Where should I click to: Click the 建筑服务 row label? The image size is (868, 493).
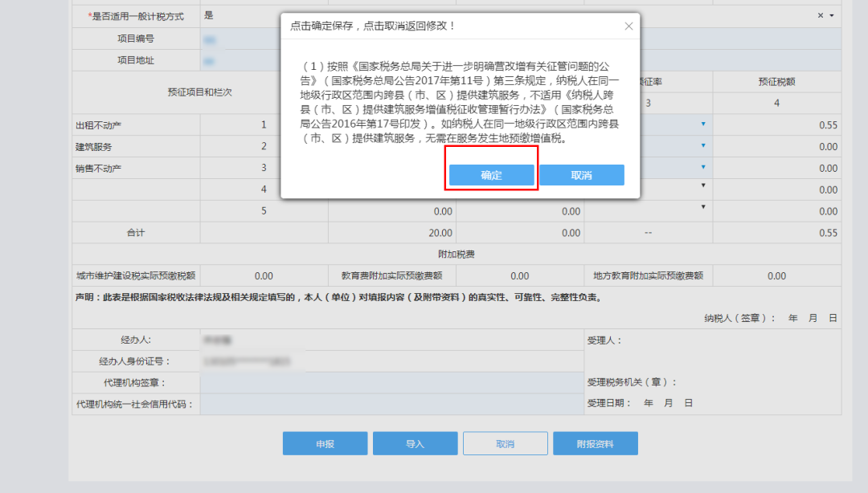pos(93,147)
